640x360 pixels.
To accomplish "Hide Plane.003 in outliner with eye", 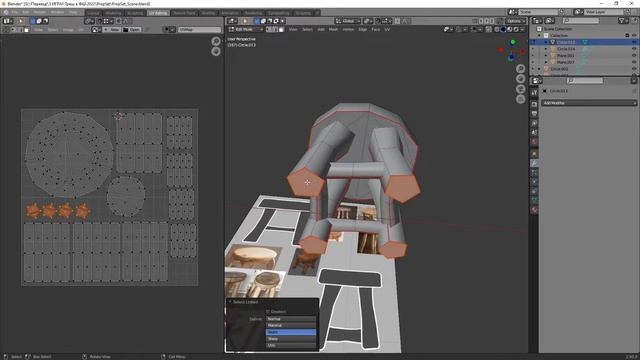I will (x=634, y=55).
